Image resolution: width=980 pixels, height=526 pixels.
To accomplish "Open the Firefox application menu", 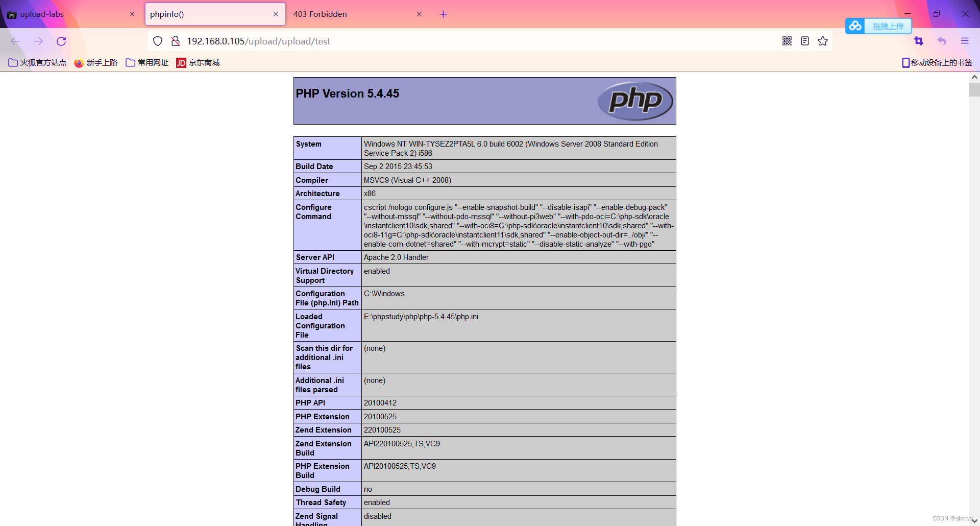I will tap(965, 41).
